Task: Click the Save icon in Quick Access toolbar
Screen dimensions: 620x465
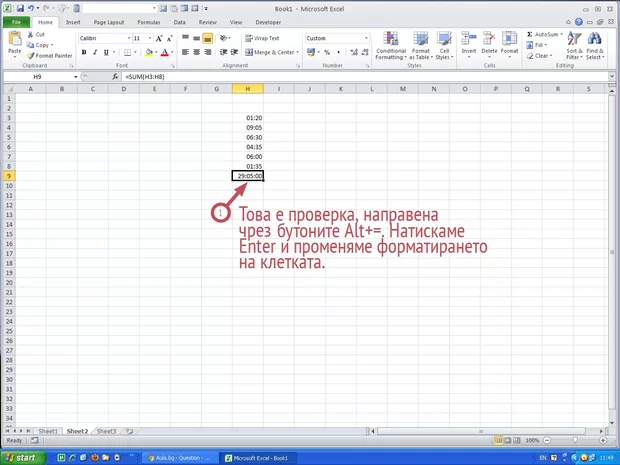Action: (x=20, y=8)
